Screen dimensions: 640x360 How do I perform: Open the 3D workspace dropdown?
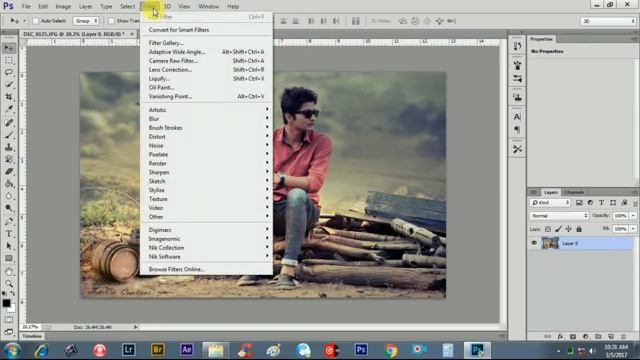608,21
